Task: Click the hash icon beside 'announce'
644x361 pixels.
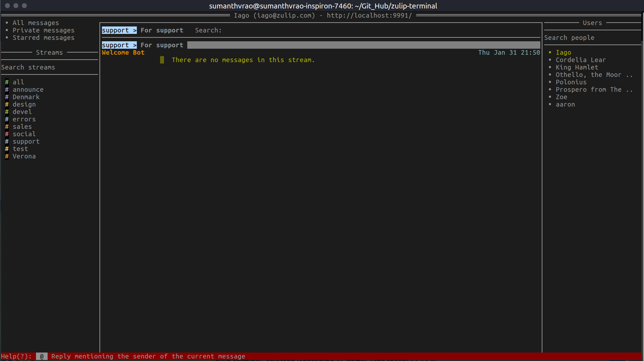Action: 7,90
